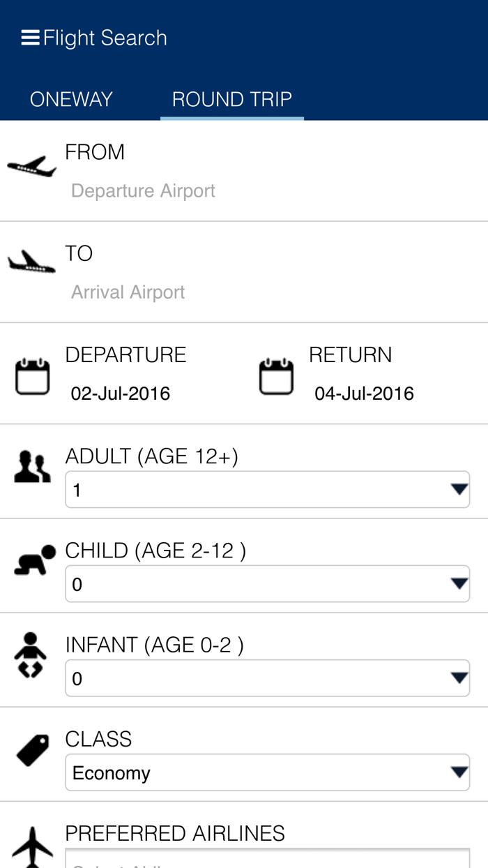Open the child count dropdown
Image resolution: width=488 pixels, height=868 pixels.
click(x=268, y=583)
